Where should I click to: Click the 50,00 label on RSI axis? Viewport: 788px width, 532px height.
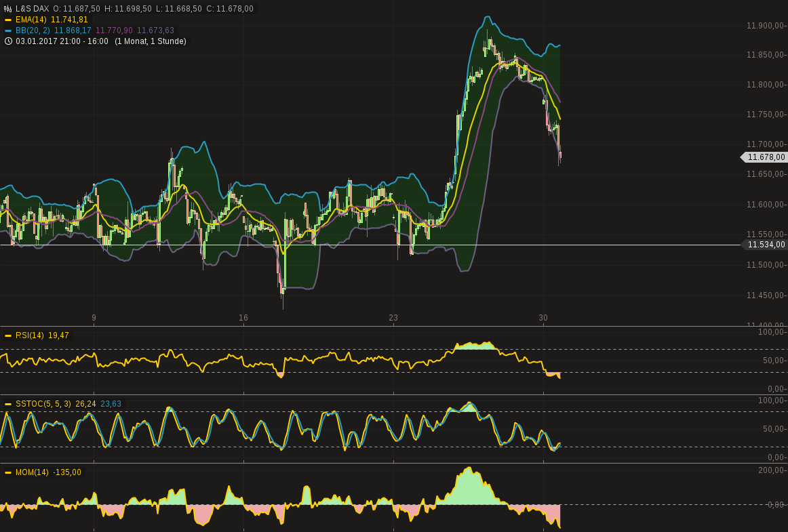pos(774,360)
